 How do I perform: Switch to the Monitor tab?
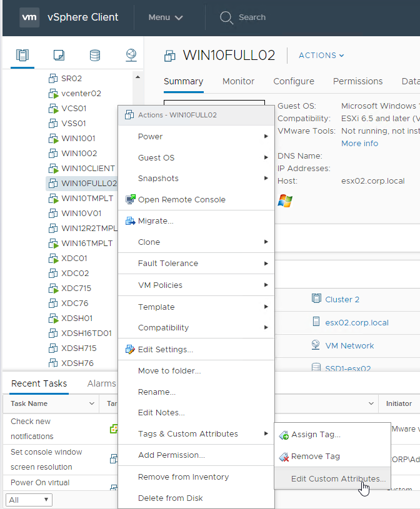pyautogui.click(x=238, y=81)
